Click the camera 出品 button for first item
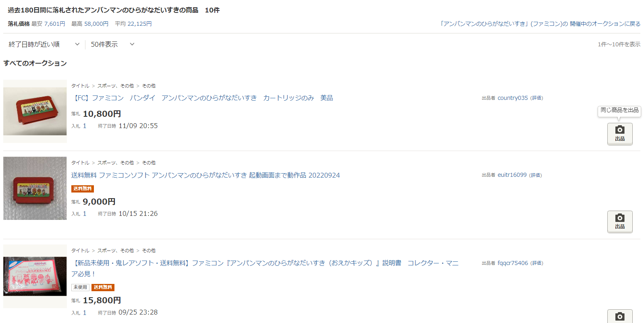This screenshot has height=323, width=644. coord(620,134)
